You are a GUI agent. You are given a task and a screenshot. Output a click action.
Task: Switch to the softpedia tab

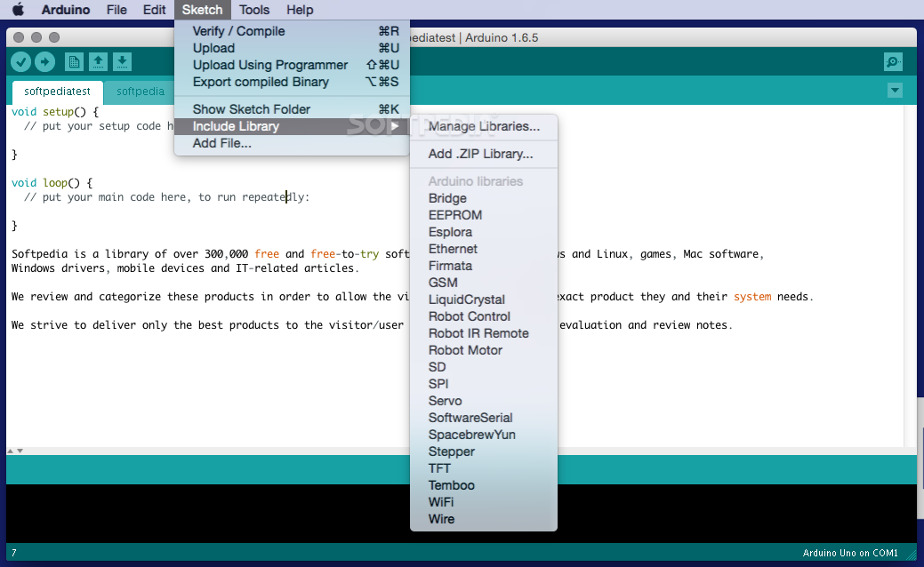[141, 92]
